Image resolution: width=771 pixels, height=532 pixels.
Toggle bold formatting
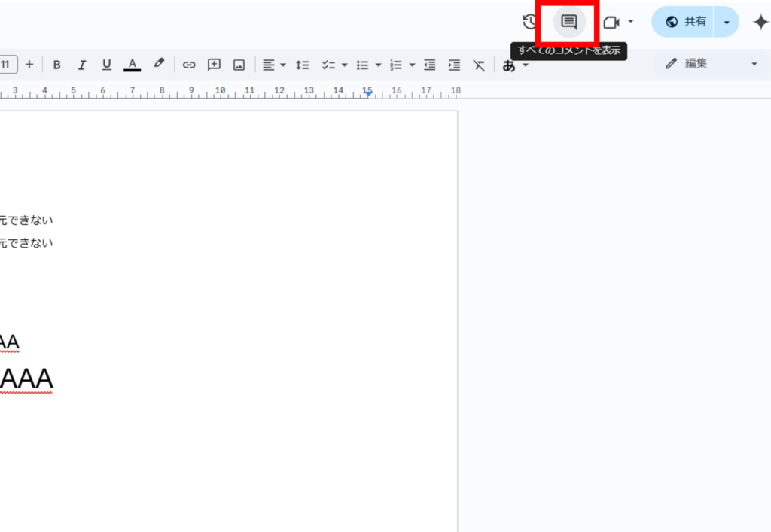point(57,65)
